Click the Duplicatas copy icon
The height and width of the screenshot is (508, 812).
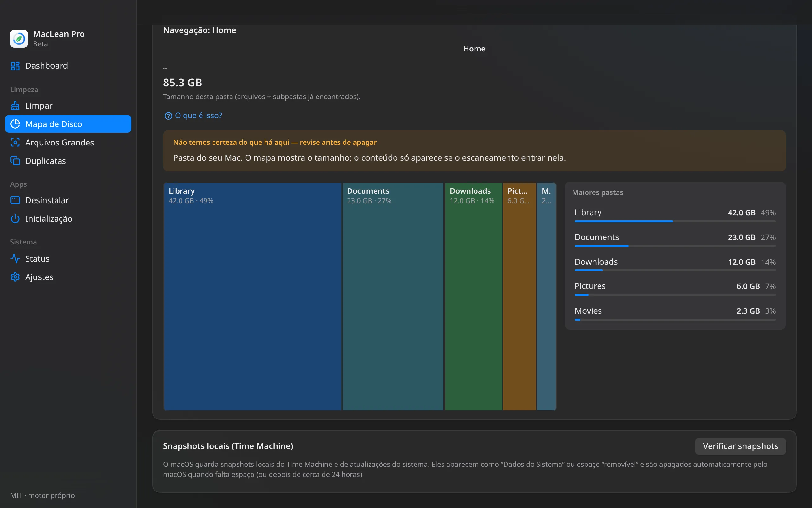point(15,161)
